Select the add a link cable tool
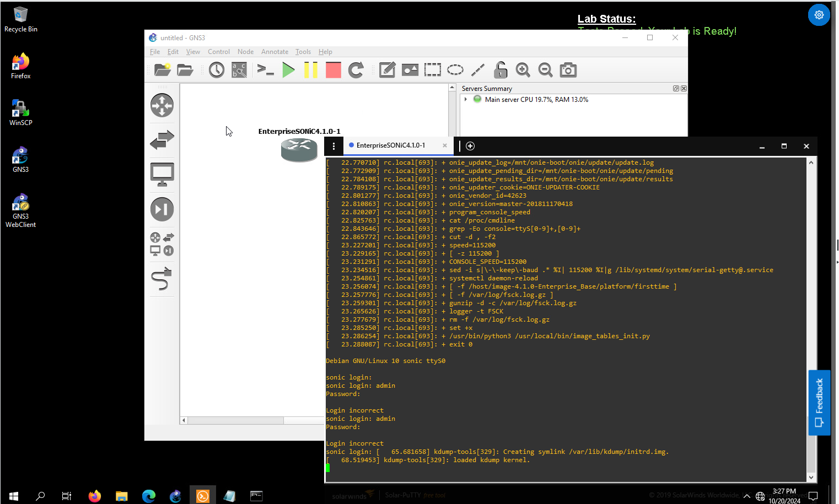Image resolution: width=839 pixels, height=504 pixels. click(162, 279)
